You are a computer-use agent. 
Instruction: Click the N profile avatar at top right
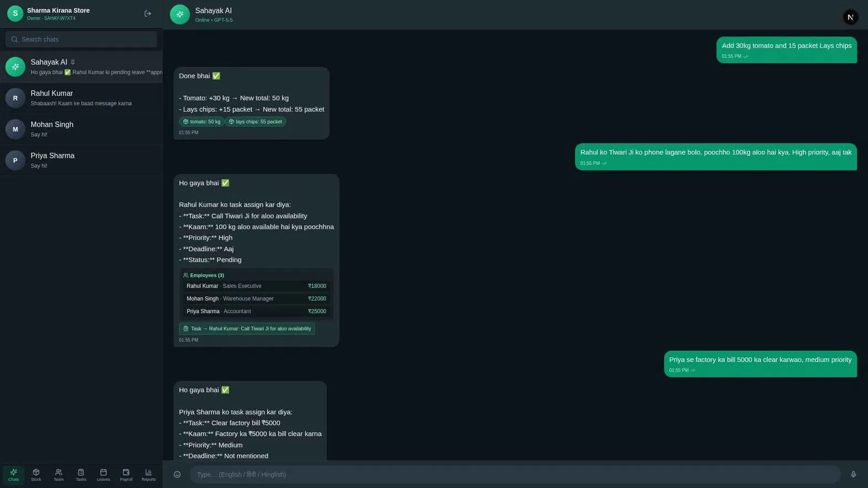(x=850, y=17)
